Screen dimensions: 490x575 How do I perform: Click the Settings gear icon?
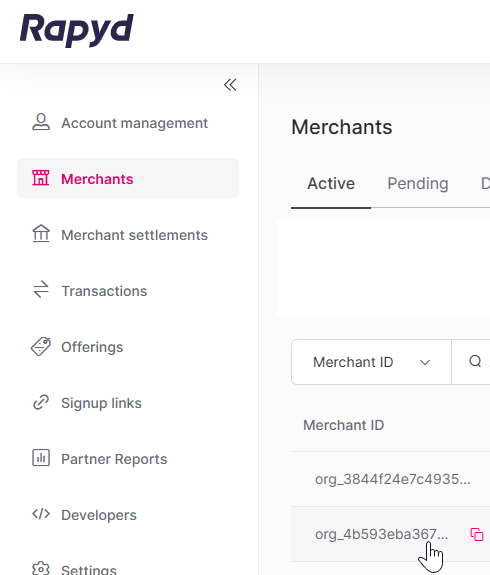click(x=41, y=568)
